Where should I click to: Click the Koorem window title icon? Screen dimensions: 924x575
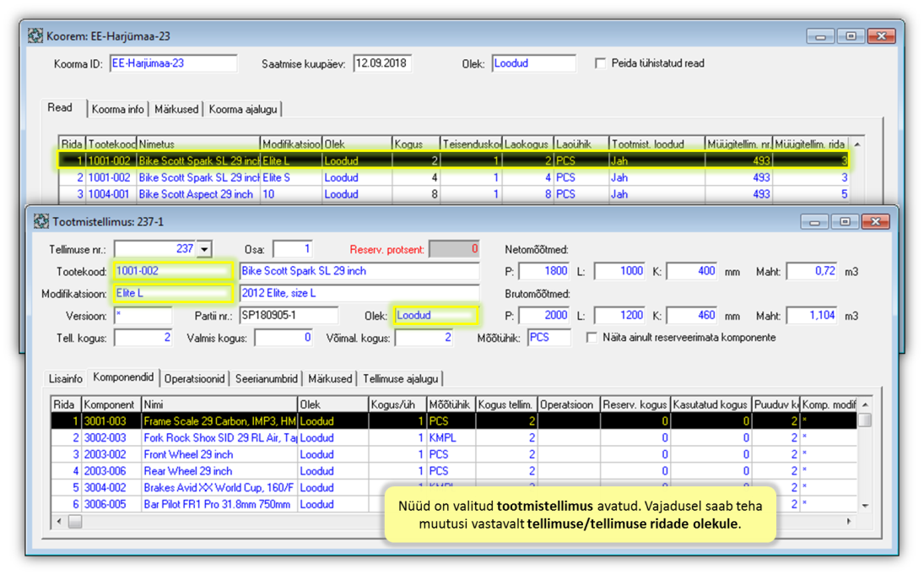tap(35, 36)
